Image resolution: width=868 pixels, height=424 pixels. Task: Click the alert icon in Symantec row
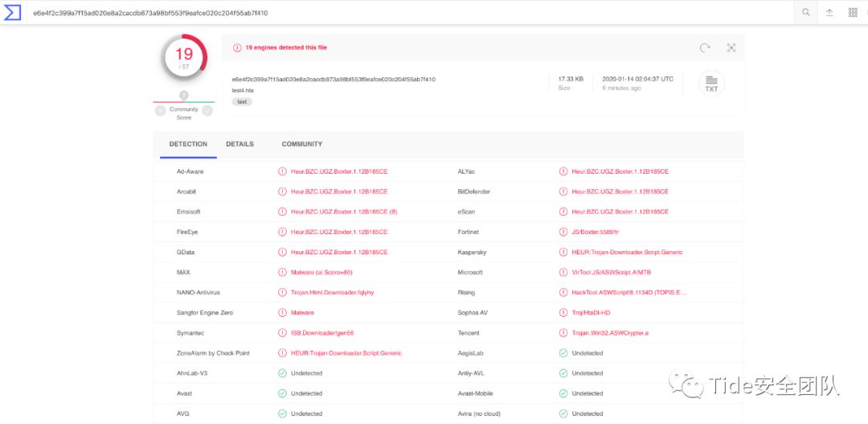[x=282, y=333]
